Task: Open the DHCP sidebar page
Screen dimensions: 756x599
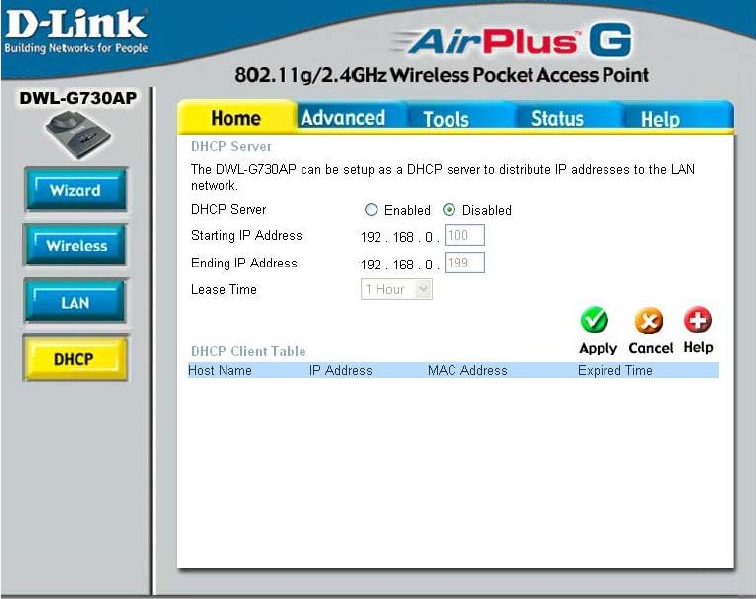Action: (x=75, y=358)
